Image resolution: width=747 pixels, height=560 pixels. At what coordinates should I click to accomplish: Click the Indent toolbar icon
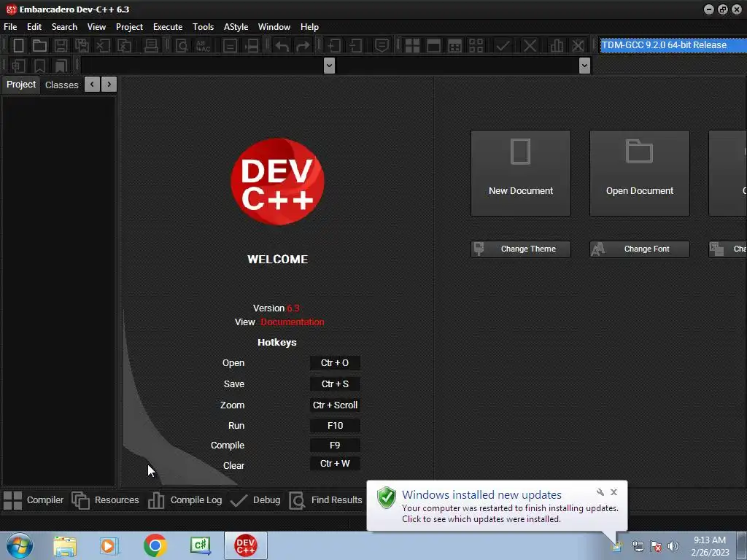(x=334, y=46)
